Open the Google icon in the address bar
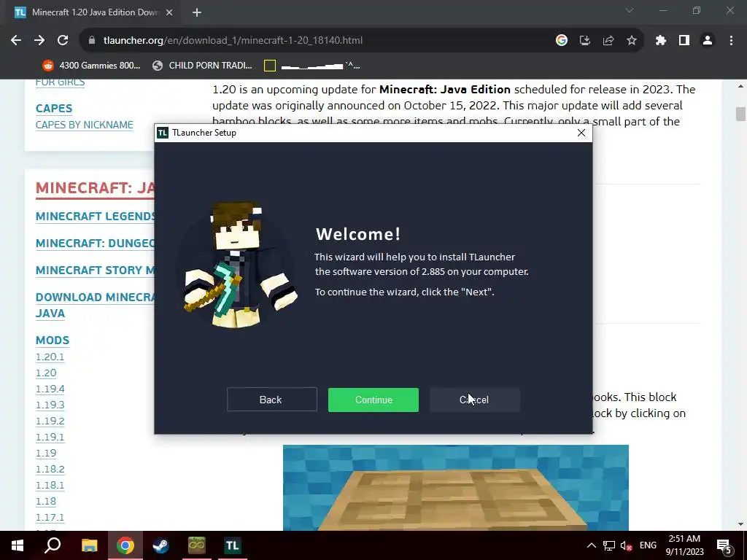The width and height of the screenshot is (747, 560). 562,41
